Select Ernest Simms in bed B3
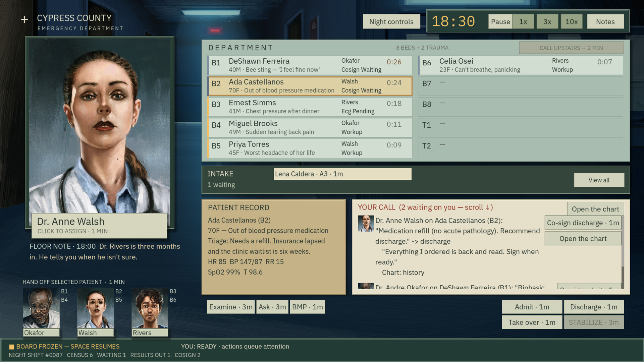 (310, 107)
